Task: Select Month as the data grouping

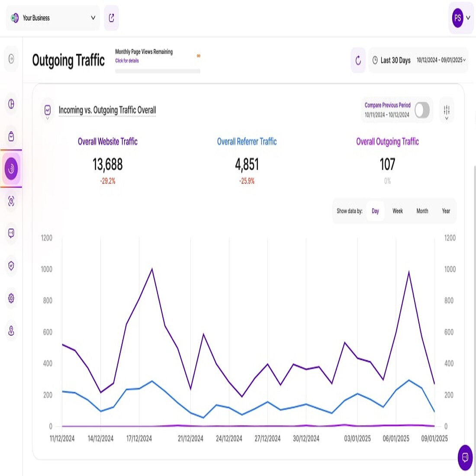Action: coord(422,211)
